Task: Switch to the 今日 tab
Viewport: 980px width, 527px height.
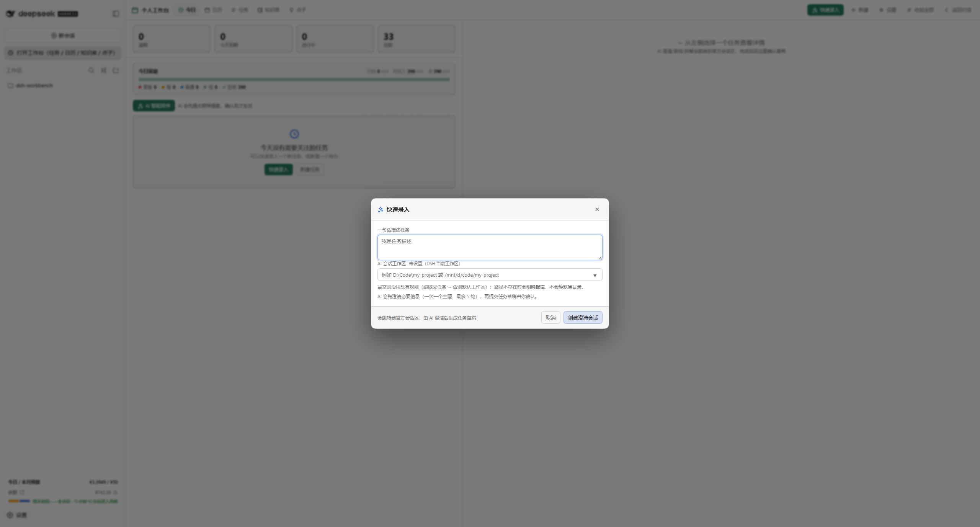Action: point(187,10)
